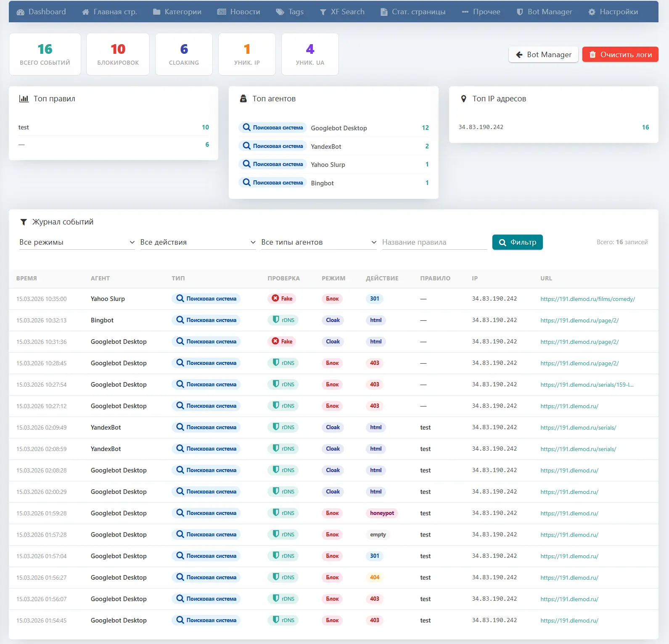Expand the Все действия filter dropdown
The height and width of the screenshot is (644, 669).
point(198,242)
